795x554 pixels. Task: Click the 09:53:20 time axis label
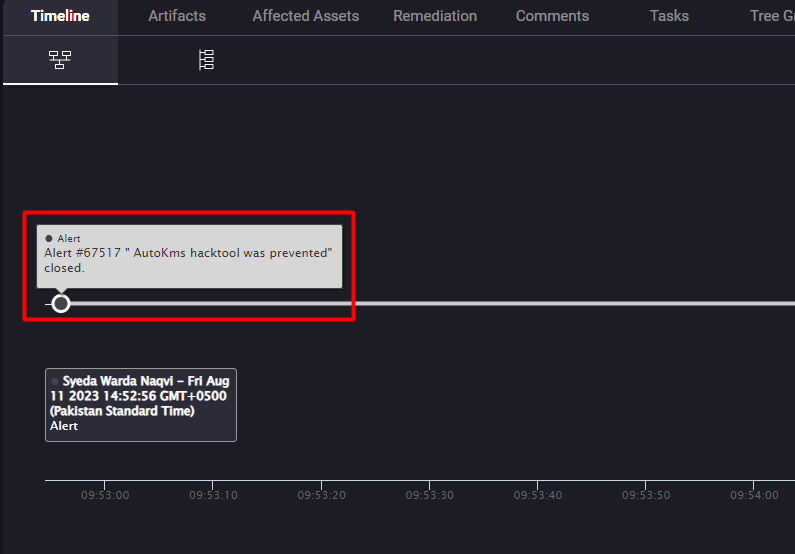(x=321, y=495)
